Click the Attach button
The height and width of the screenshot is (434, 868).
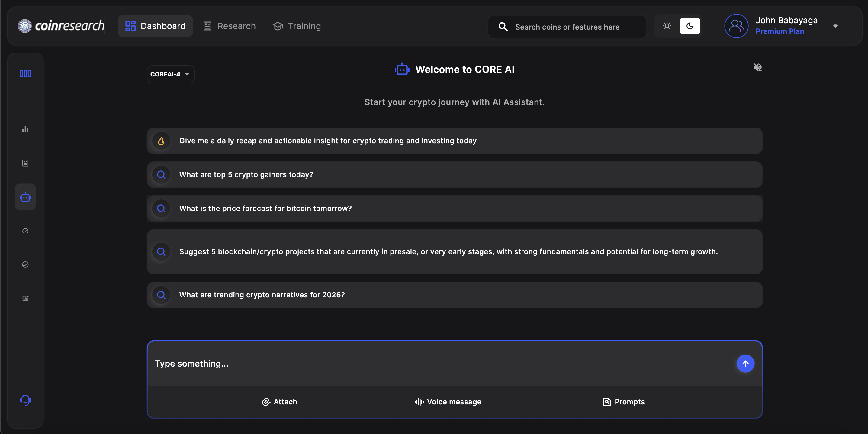[279, 402]
